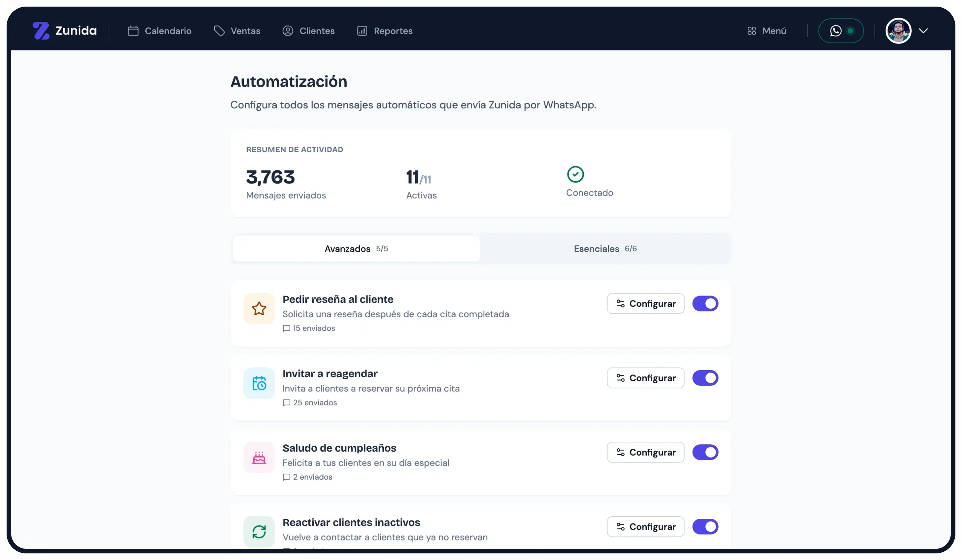
Task: Open the Clientes page
Action: coord(308,31)
